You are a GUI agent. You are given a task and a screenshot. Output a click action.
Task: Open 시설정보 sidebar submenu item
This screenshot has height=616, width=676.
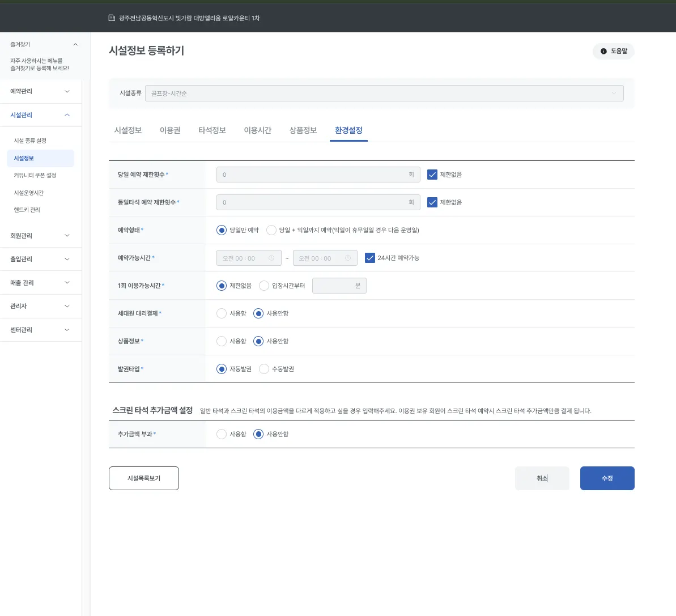click(41, 158)
